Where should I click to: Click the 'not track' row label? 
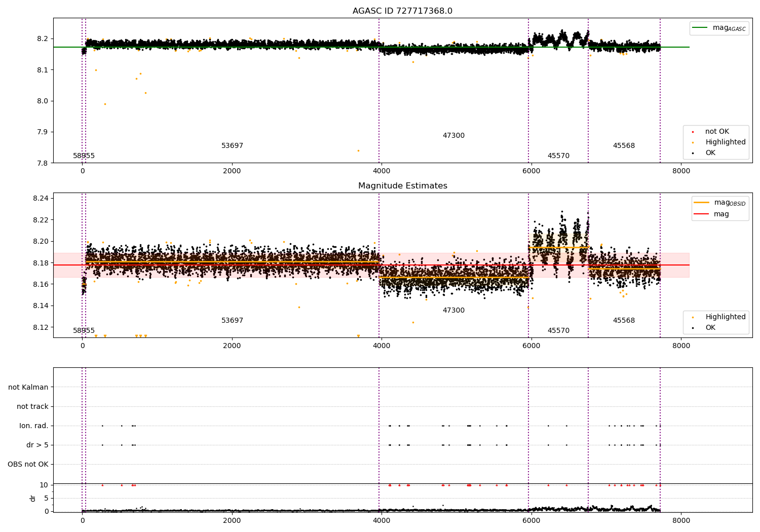[32, 407]
